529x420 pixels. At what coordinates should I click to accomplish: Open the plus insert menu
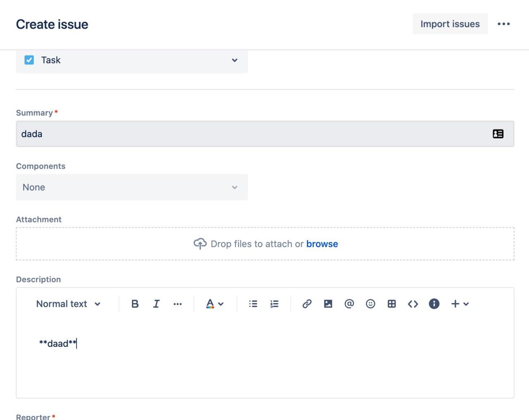[460, 304]
